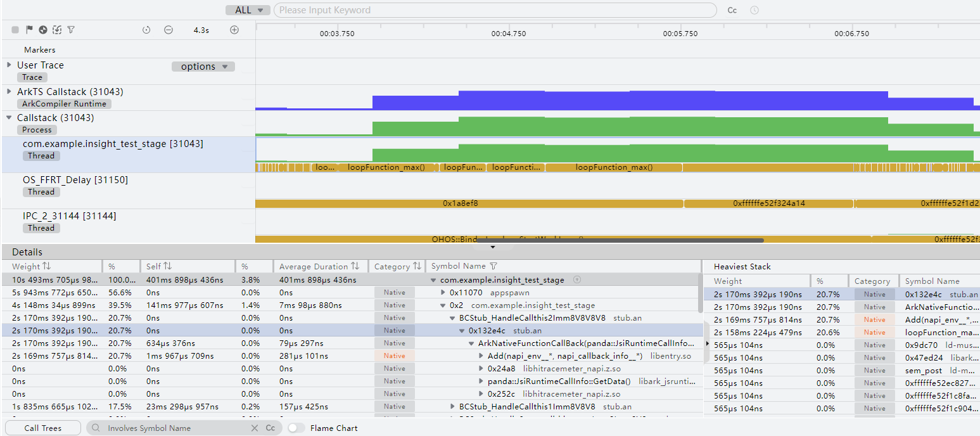Screen dimensions: 980x436
Task: Open the ALL filter dropdown
Action: click(248, 10)
